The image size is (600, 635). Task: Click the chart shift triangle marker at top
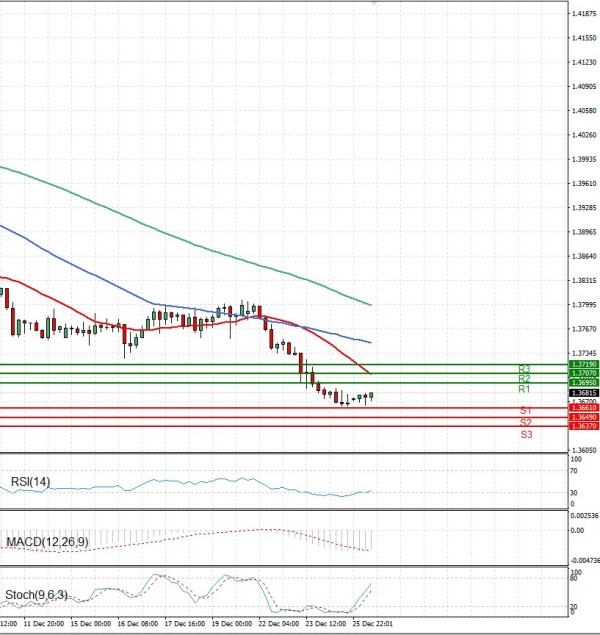pyautogui.click(x=374, y=4)
